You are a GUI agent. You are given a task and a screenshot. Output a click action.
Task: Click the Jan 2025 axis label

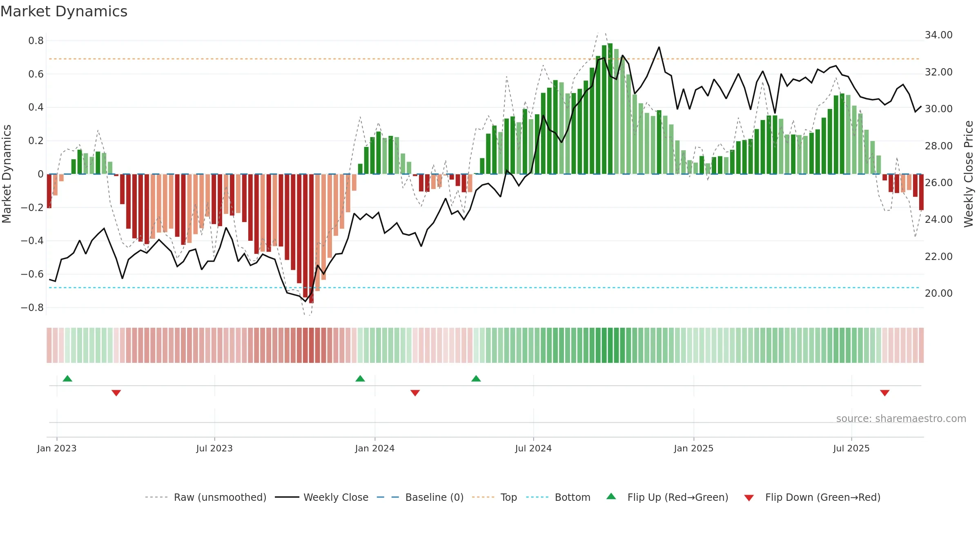coord(694,448)
